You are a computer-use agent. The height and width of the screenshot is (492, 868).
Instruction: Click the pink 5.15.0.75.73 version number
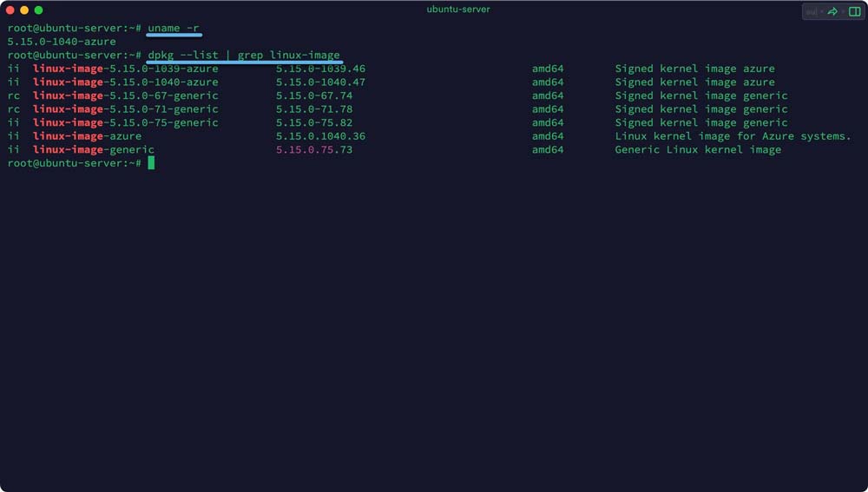click(x=314, y=150)
